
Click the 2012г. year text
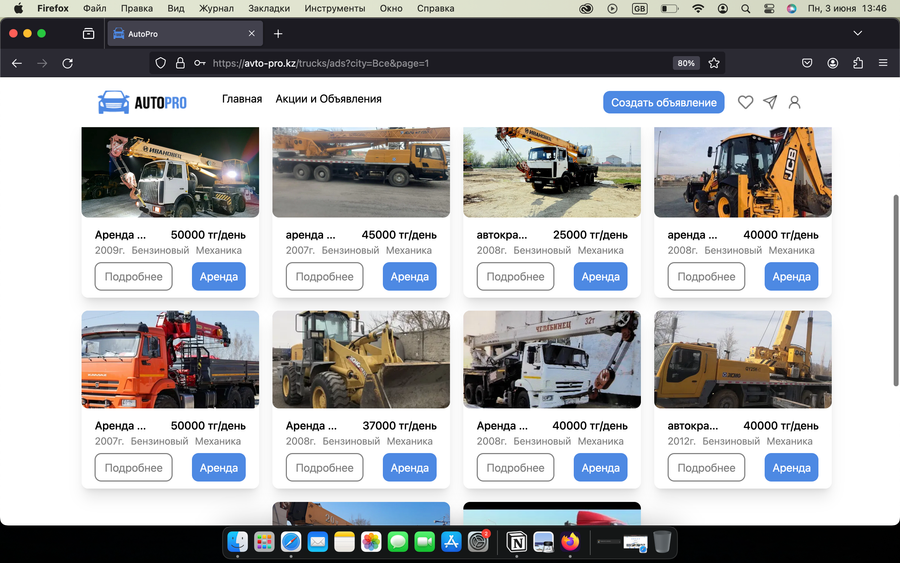pyautogui.click(x=681, y=441)
